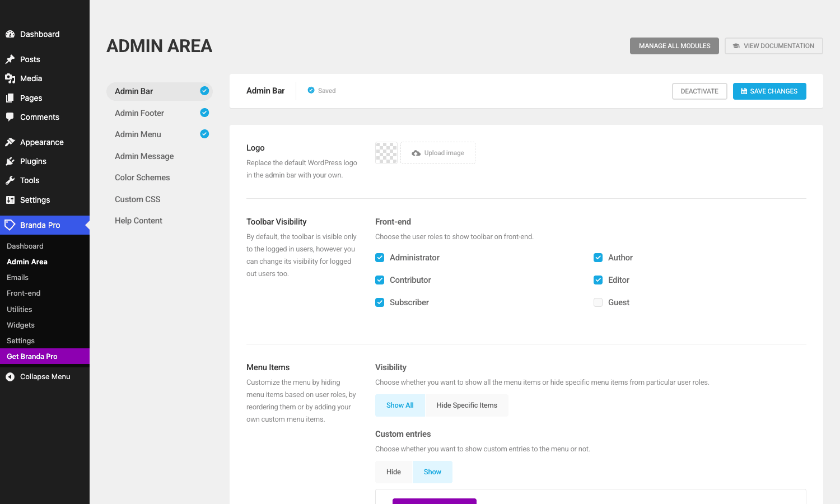Click the blue checkmark next to Admin Footer
The width and height of the screenshot is (840, 504).
coord(204,113)
